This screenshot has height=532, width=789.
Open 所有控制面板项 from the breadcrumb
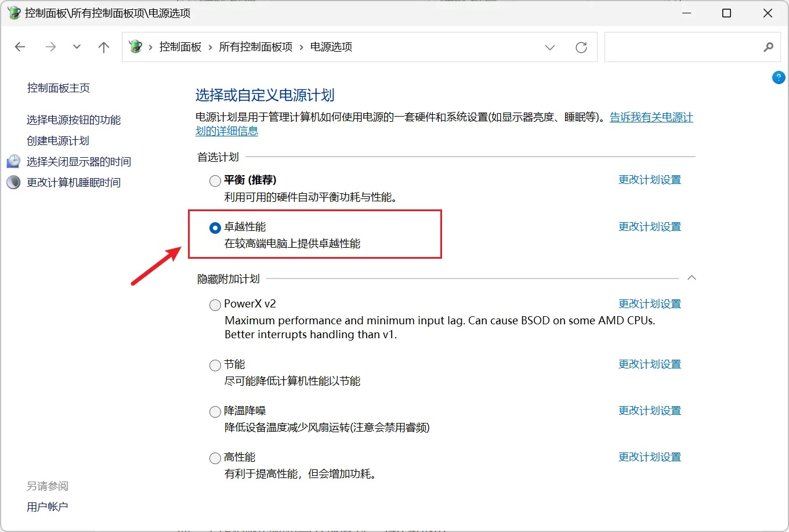[256, 47]
